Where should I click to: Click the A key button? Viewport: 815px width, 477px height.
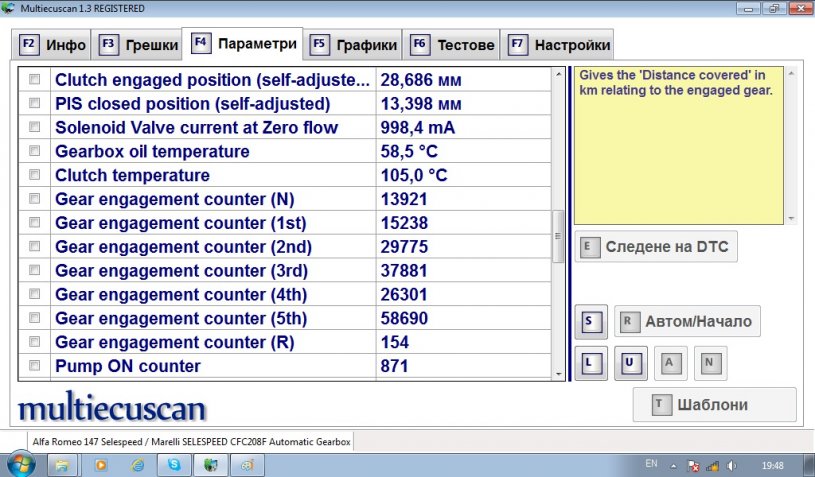click(668, 363)
